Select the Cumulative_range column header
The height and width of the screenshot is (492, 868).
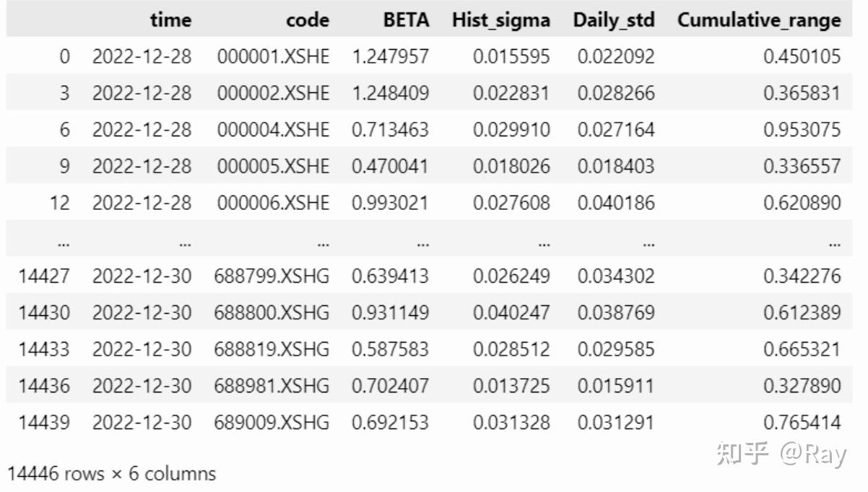click(759, 20)
